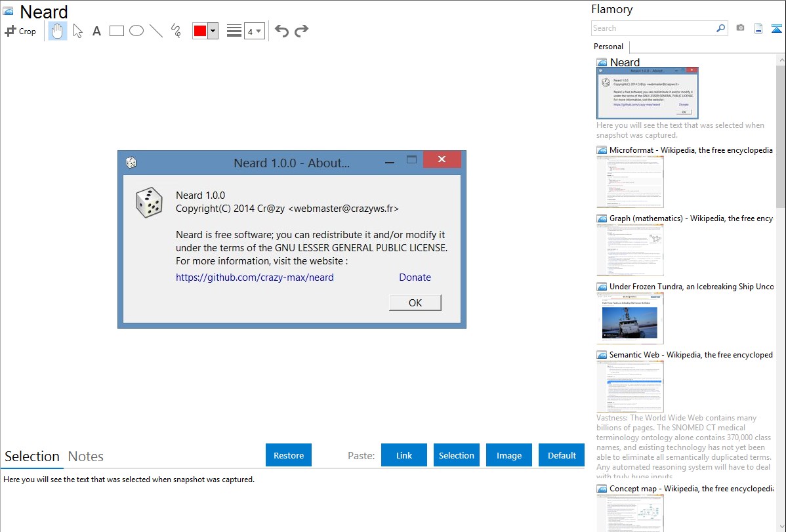Open the Neard snapshot thumbnail
The image size is (786, 532).
(647, 93)
